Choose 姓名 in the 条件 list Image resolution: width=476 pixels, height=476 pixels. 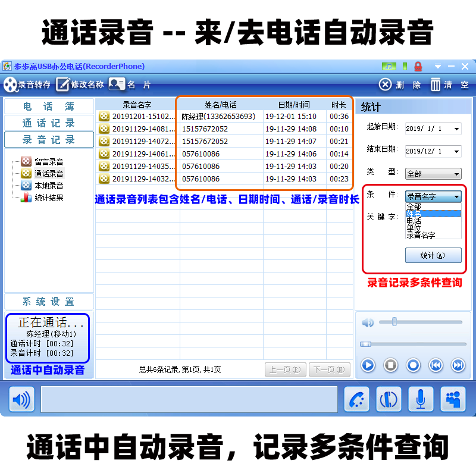tap(433, 214)
